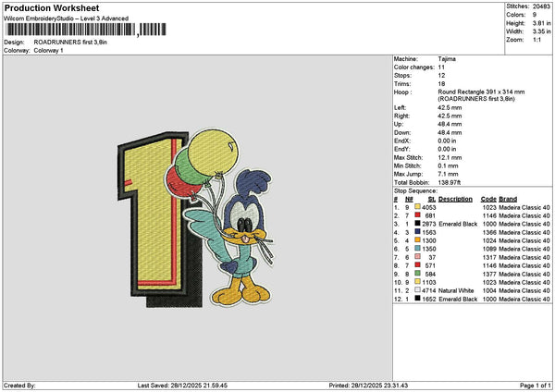Click 'Emerald Black' description in row 12
The image size is (555, 392).
(458, 299)
